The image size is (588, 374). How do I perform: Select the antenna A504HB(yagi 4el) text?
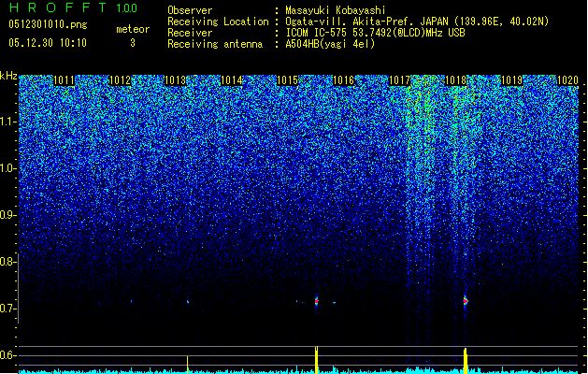pyautogui.click(x=330, y=44)
